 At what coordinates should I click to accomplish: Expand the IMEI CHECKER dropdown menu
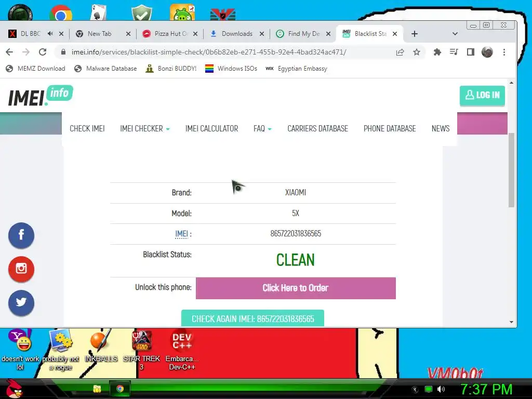coord(144,129)
